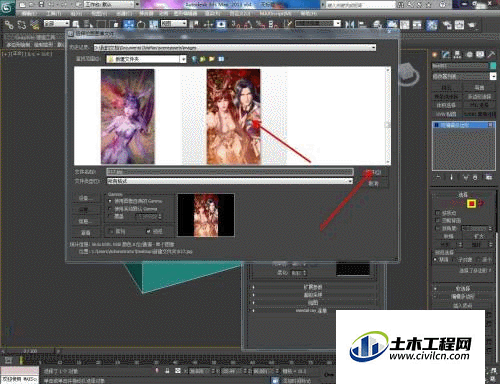
Task: Toggle By Angle checkbox in Selection rollout
Action: (x=438, y=228)
